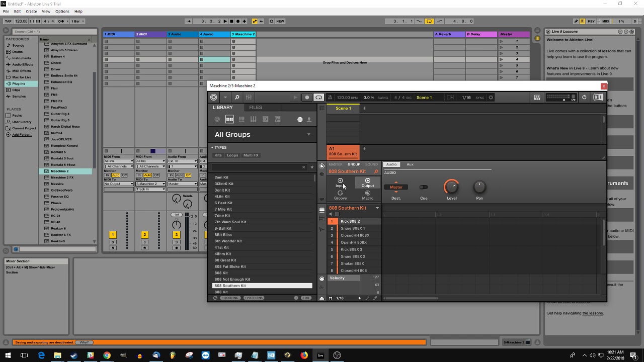The width and height of the screenshot is (644, 362).
Task: Click the +PATTERNS button
Action: pyautogui.click(x=254, y=298)
